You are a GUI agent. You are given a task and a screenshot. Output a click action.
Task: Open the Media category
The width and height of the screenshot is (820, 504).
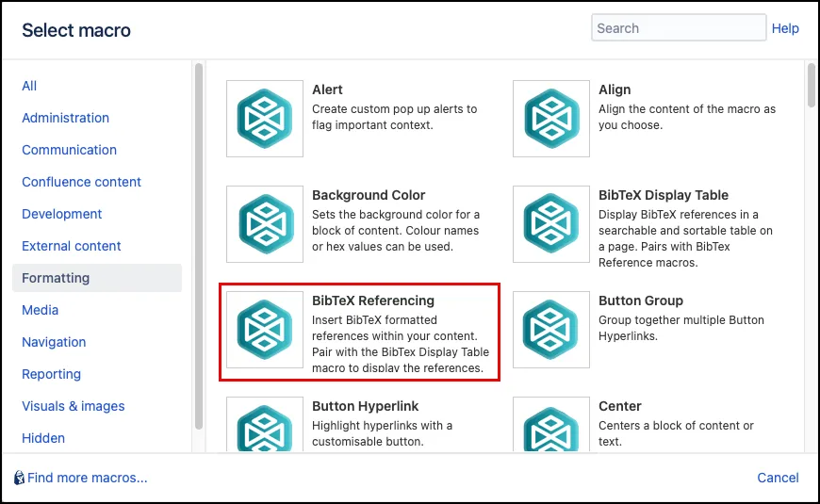click(40, 310)
